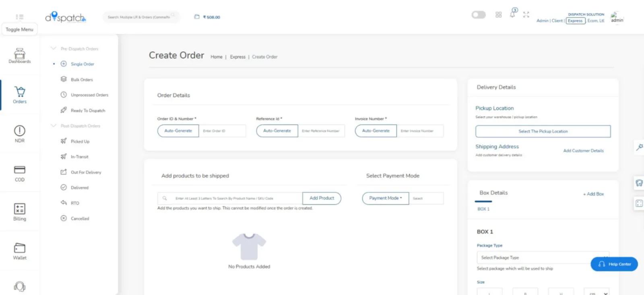Image resolution: width=644 pixels, height=295 pixels.
Task: Open the grid apps icon in header
Action: [499, 15]
